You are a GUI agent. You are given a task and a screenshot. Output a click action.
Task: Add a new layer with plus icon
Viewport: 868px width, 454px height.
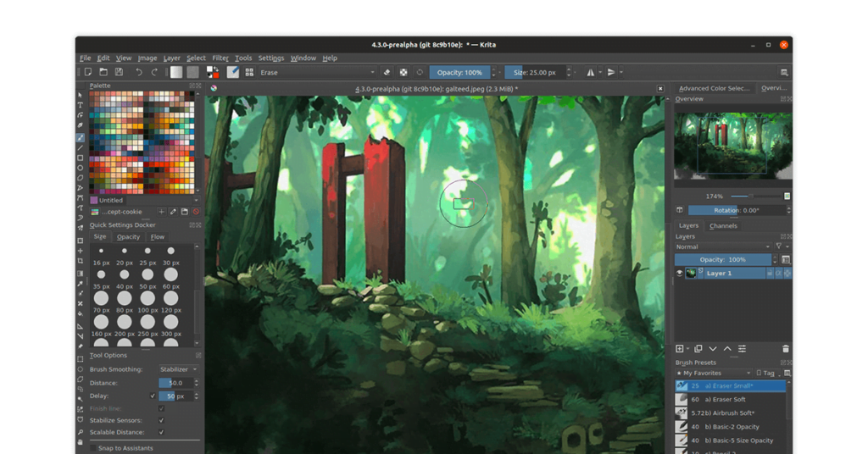(x=680, y=349)
